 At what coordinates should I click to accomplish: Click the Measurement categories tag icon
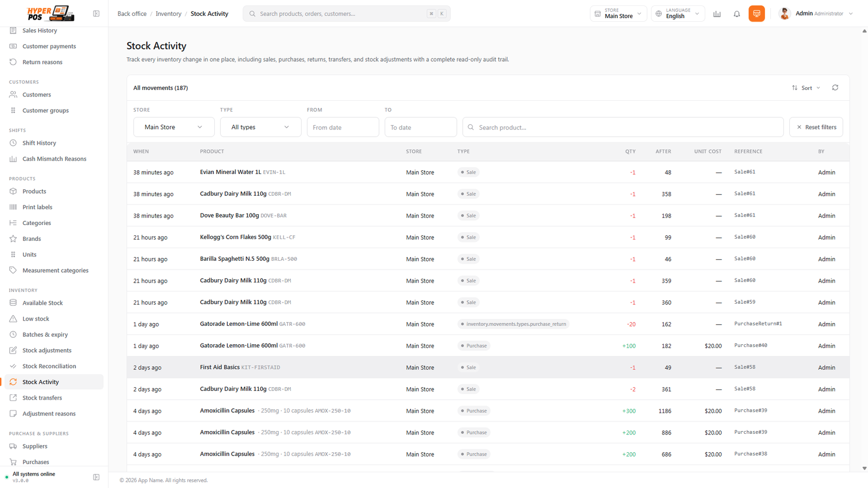(13, 270)
